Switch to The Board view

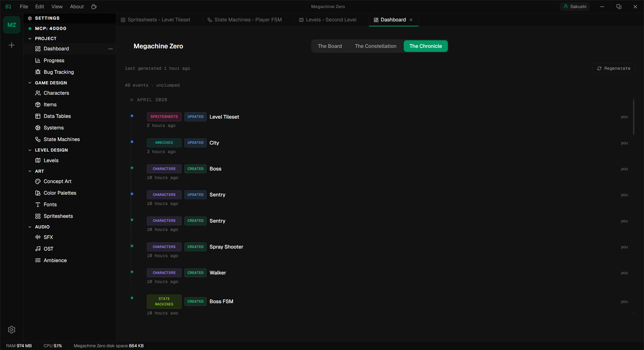[x=330, y=46]
